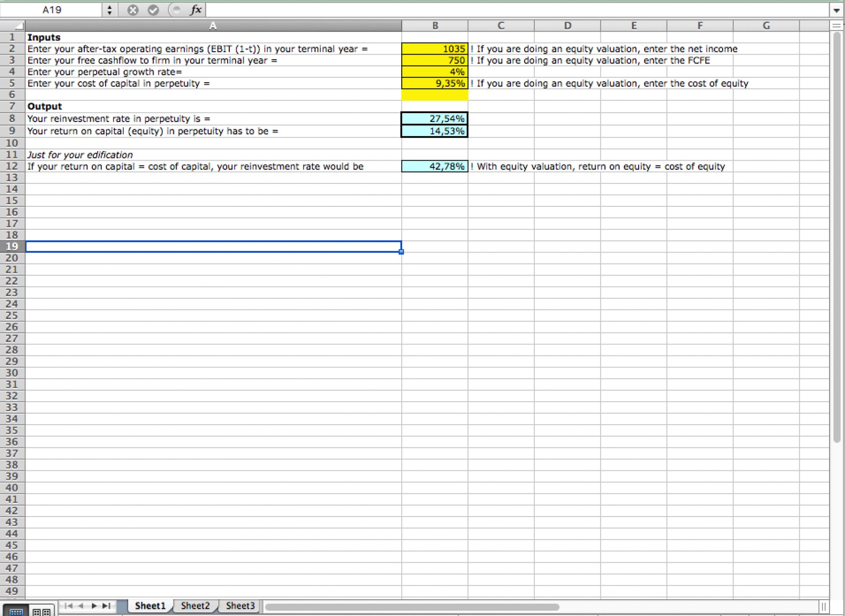
Task: Click 'Enter your perpetual growth rate=' cell
Action: point(213,72)
